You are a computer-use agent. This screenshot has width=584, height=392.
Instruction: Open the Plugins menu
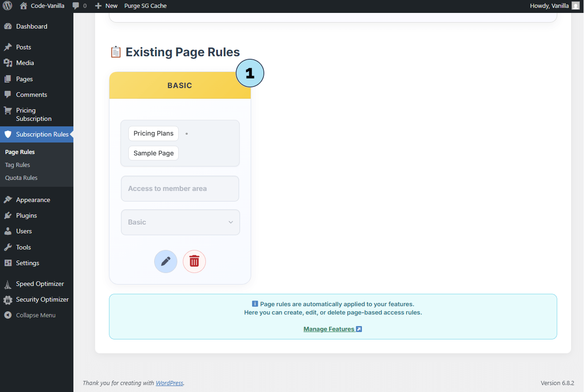pyautogui.click(x=26, y=215)
